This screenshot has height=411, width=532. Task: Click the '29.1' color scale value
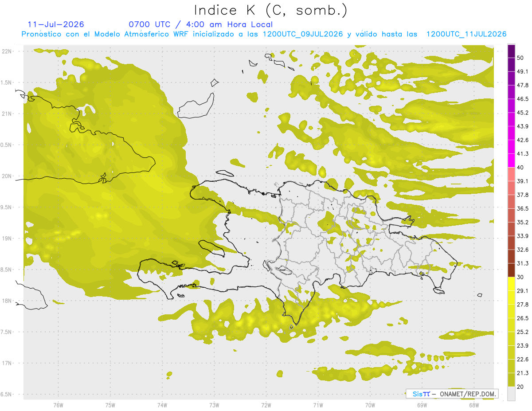[523, 291]
